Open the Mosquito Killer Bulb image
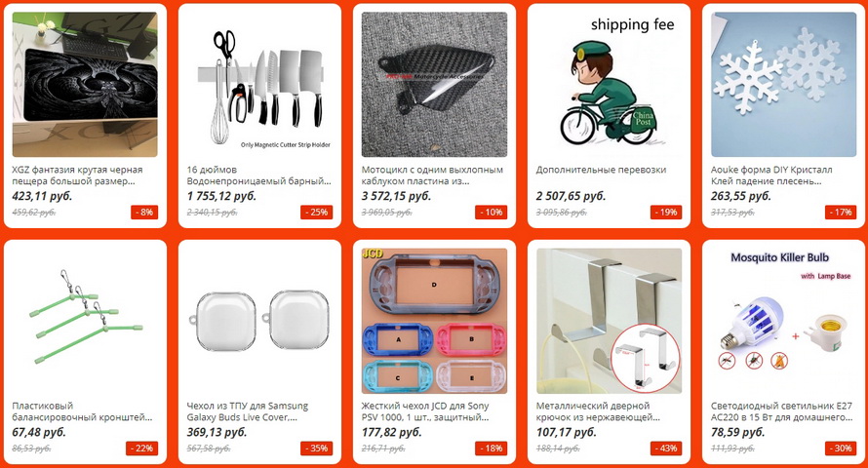 point(783,321)
